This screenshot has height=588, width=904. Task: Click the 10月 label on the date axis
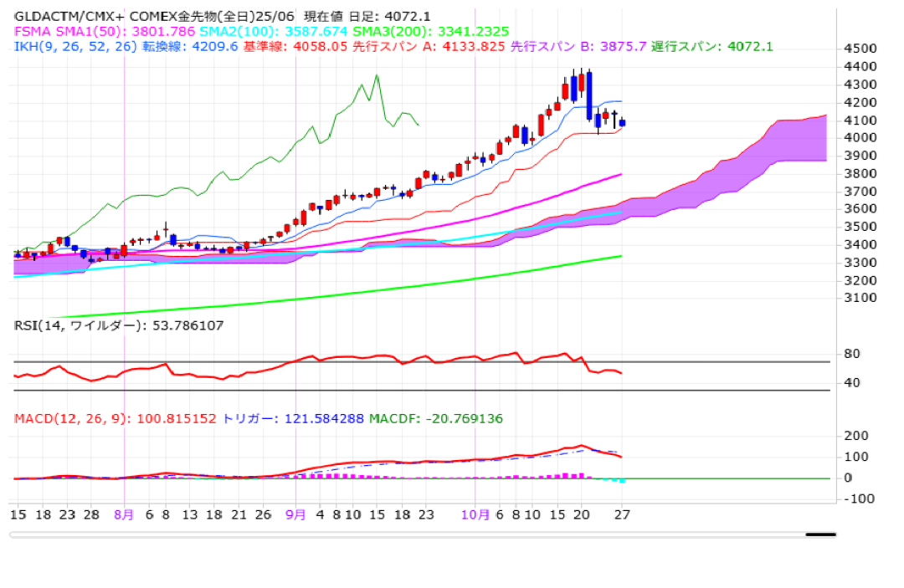[x=475, y=515]
